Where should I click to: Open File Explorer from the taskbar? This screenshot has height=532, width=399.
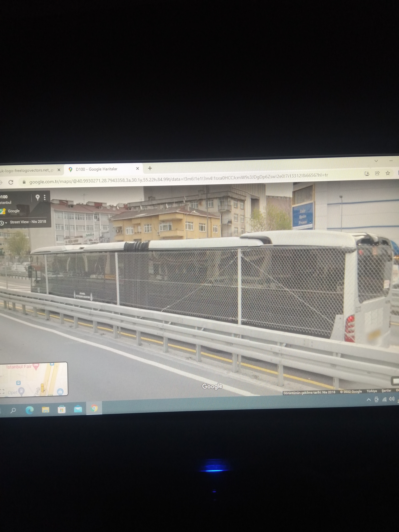pyautogui.click(x=45, y=410)
